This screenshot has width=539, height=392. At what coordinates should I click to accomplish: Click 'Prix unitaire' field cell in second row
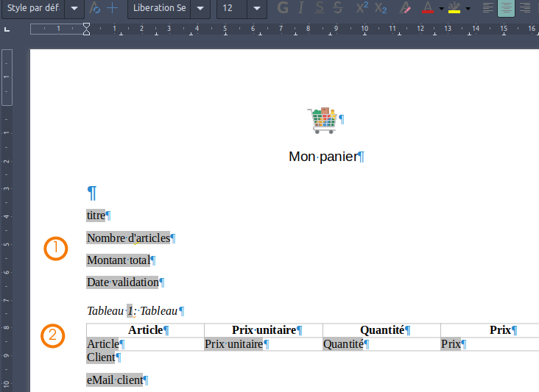click(233, 344)
